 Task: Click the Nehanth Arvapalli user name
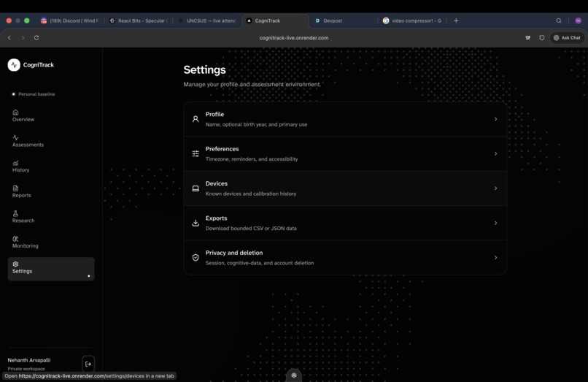click(29, 360)
